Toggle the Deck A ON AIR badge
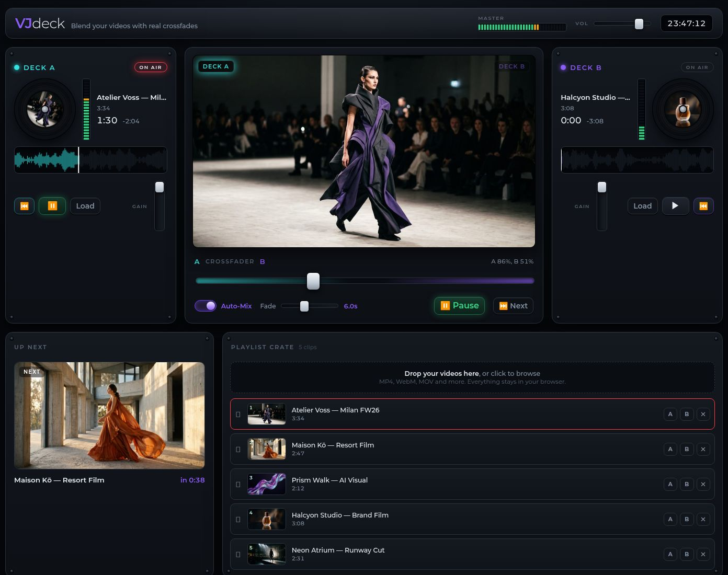Screen dimensions: 728x575 tap(151, 67)
